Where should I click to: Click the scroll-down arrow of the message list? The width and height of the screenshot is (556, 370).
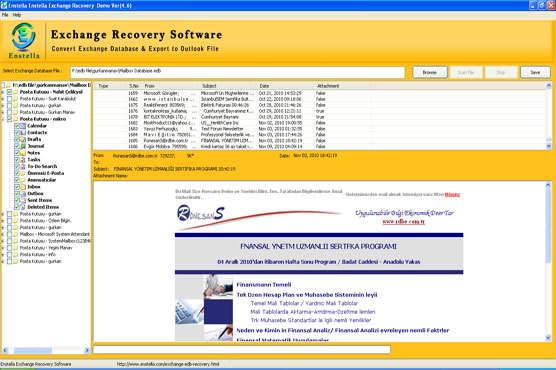click(549, 146)
